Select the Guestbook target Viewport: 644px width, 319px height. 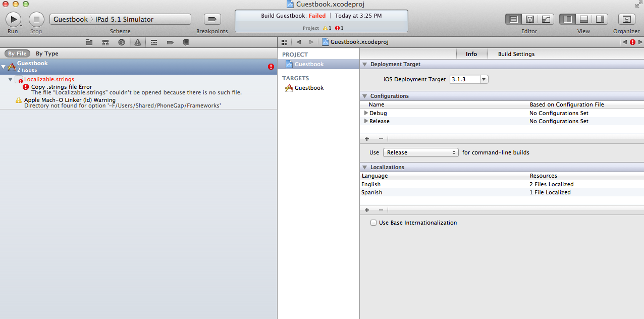coord(309,88)
